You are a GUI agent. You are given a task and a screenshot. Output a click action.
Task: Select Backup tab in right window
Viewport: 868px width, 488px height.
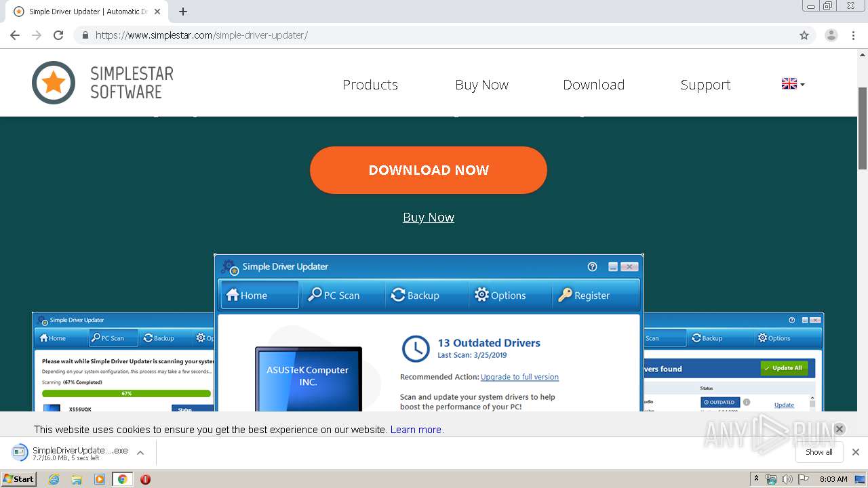(707, 338)
